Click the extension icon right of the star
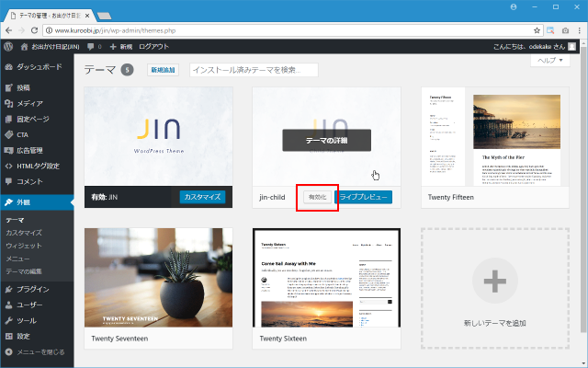Viewport: 588px width, 368px height. coord(550,30)
